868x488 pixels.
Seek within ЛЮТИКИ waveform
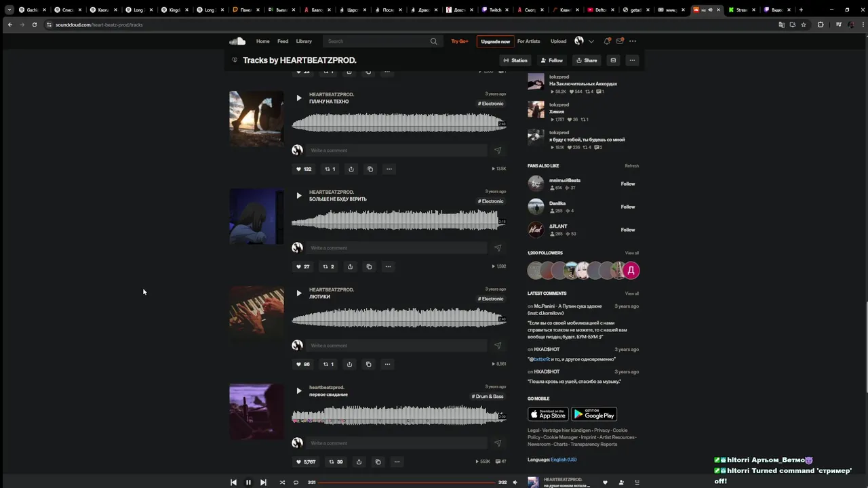coord(399,318)
